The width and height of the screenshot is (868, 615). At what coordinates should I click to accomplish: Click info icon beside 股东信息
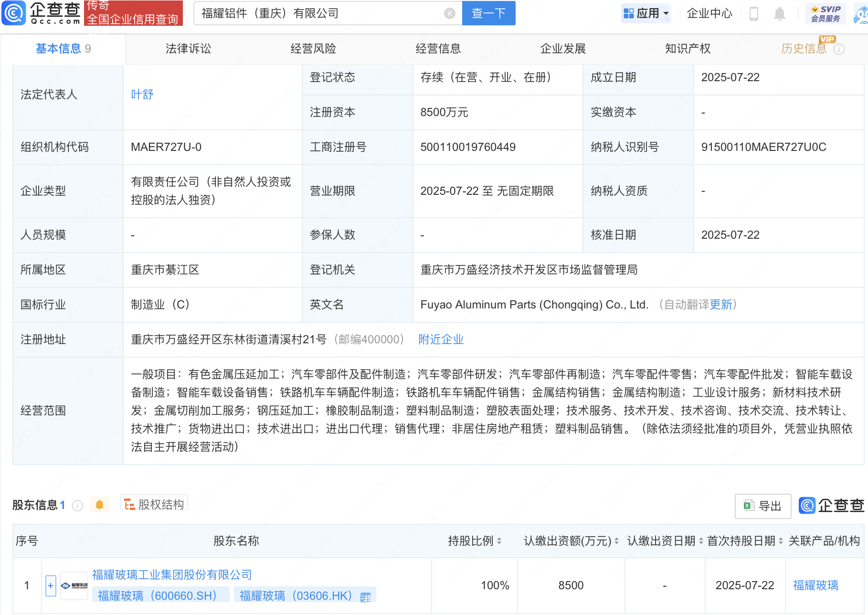click(x=77, y=506)
